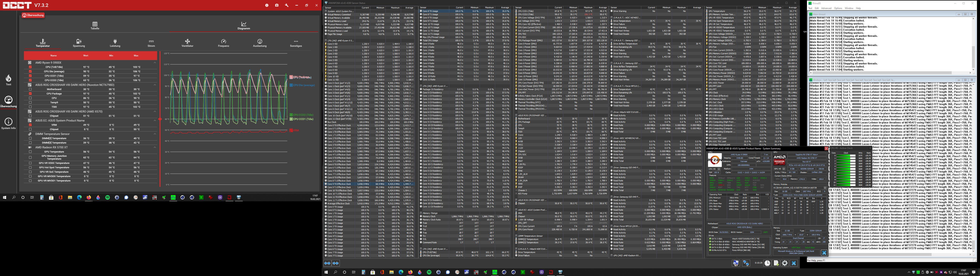
Task: Open OCCT info icon in title bar
Action: (267, 5)
